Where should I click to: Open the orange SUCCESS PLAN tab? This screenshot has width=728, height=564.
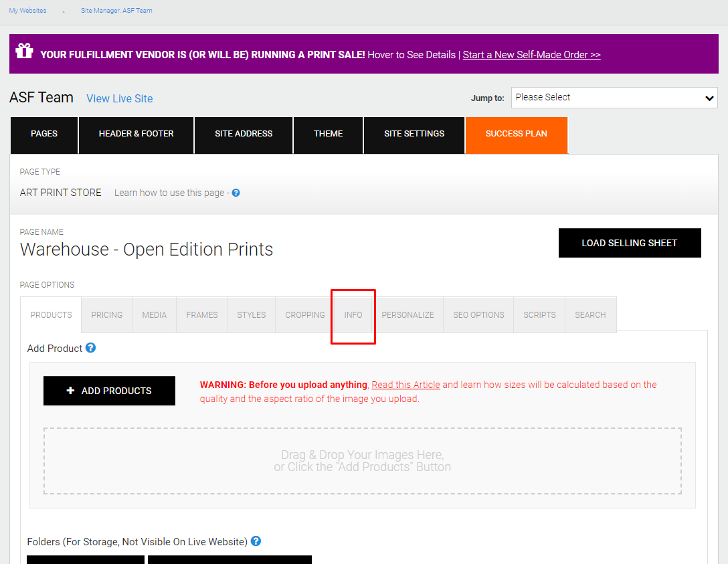coord(517,135)
